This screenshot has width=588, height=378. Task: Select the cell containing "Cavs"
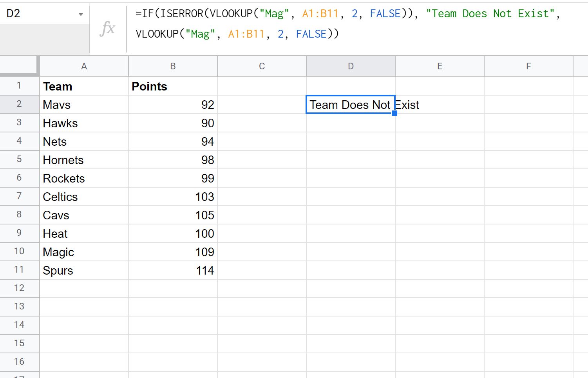point(84,215)
